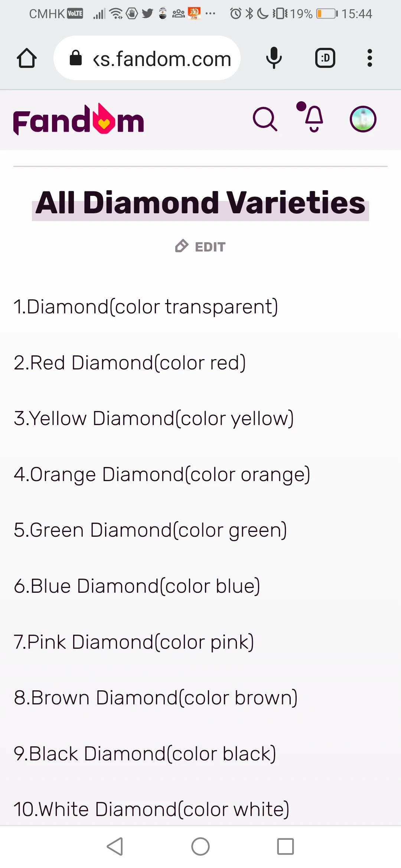Tap the microphone voice search icon
Viewport: 401px width, 868px height.
click(x=274, y=58)
